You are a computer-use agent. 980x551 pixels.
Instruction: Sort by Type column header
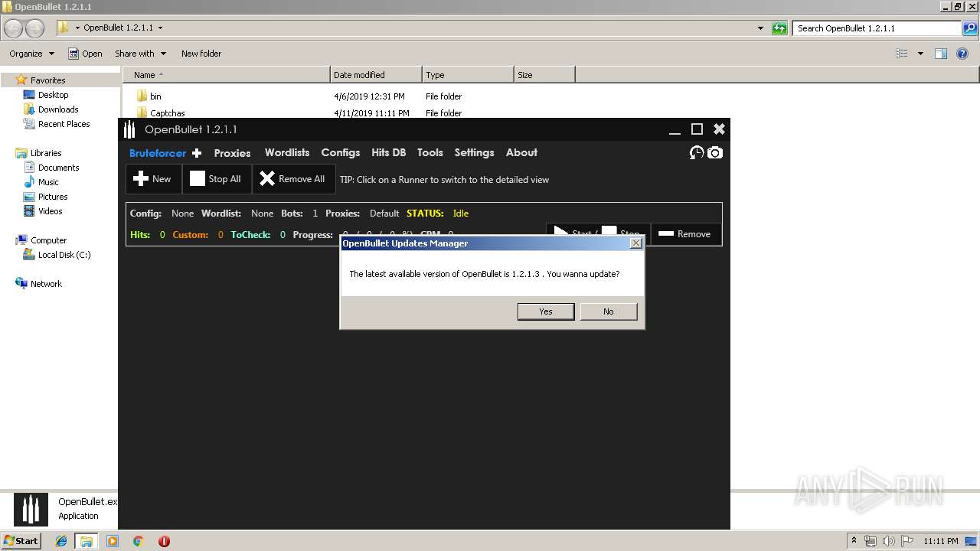468,75
